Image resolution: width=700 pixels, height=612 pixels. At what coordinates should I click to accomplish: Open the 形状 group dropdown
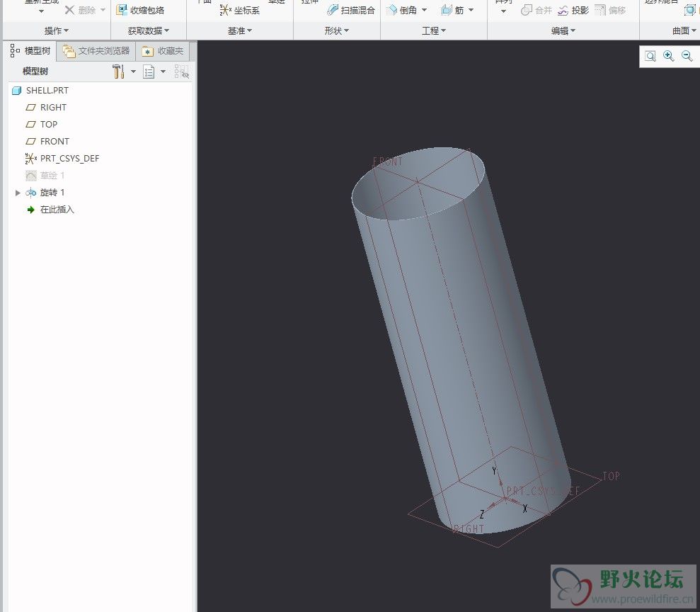click(337, 31)
